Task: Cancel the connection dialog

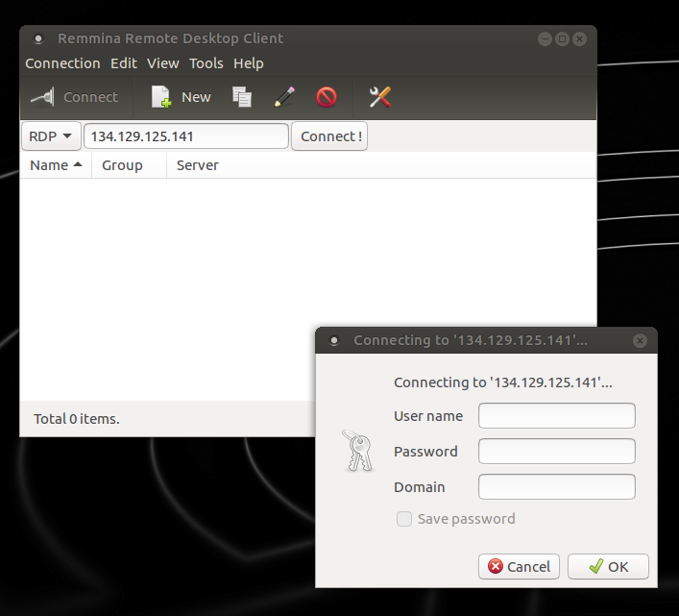Action: 519,567
